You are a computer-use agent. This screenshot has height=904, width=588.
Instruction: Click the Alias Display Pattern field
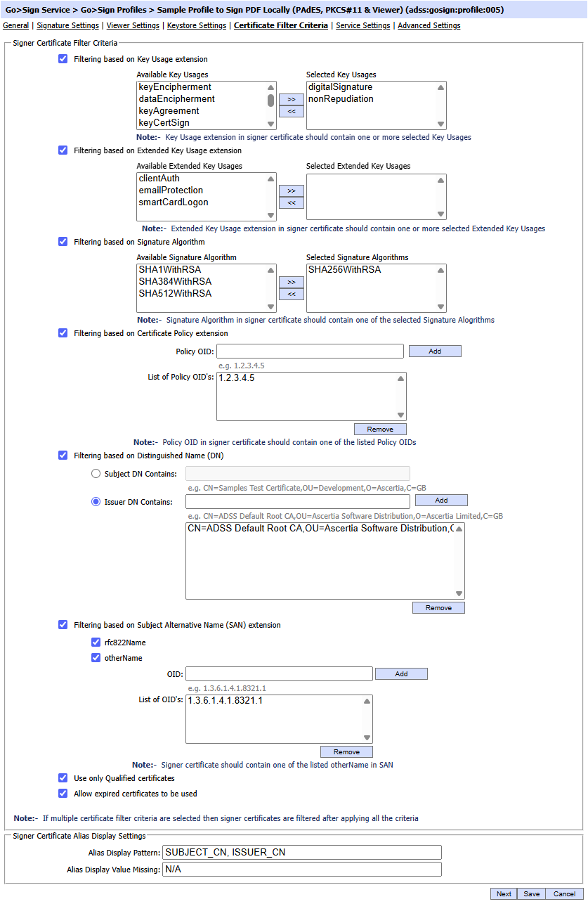click(x=301, y=853)
